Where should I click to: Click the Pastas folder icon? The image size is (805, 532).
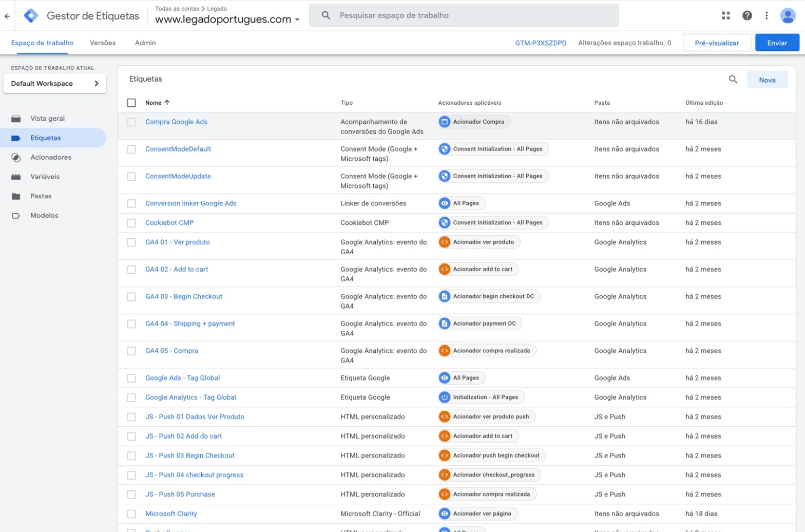(x=16, y=196)
